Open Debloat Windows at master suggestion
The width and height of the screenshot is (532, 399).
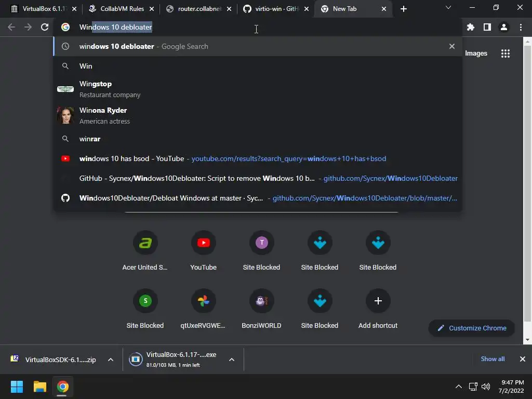coord(258,198)
